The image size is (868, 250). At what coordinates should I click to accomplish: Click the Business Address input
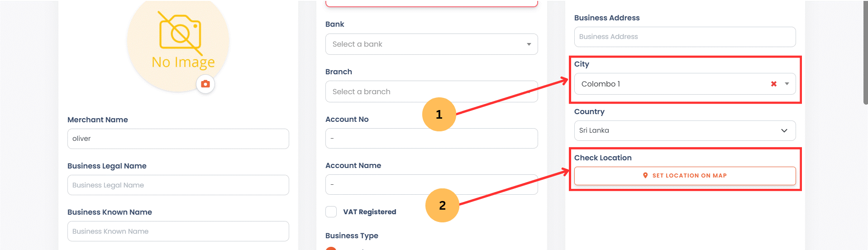point(685,37)
